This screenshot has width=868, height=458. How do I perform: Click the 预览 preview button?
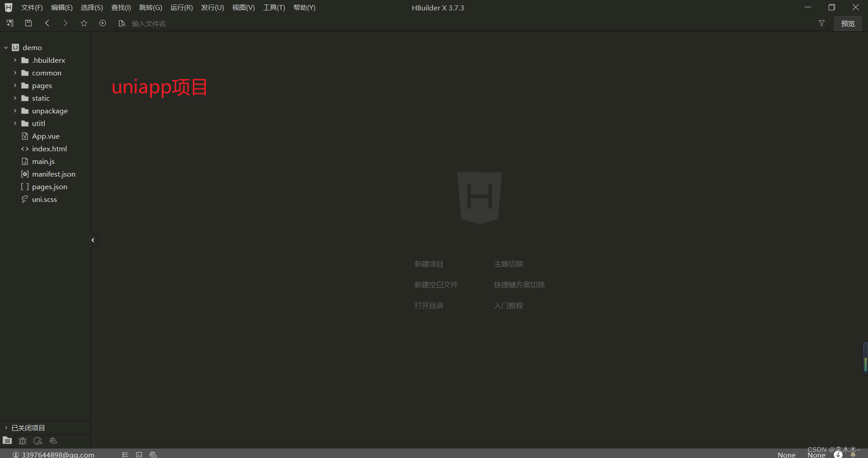(848, 23)
